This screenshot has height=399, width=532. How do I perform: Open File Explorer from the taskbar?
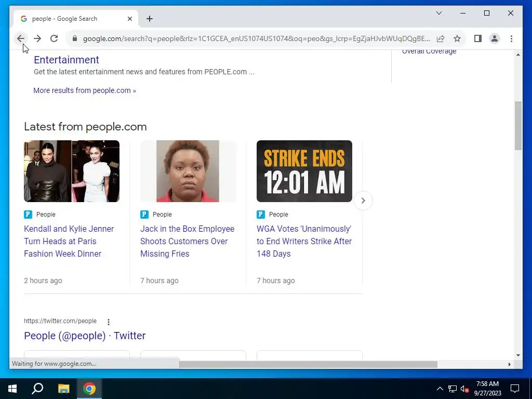63,389
